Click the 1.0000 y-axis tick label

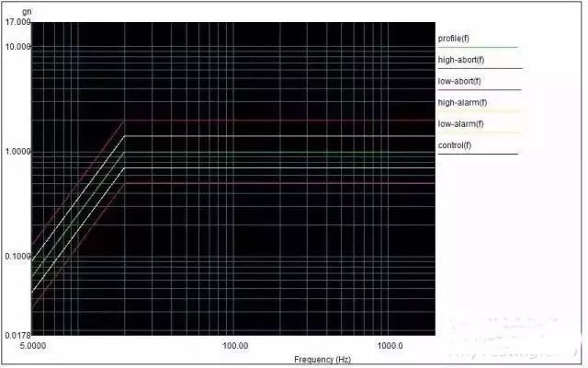17,151
